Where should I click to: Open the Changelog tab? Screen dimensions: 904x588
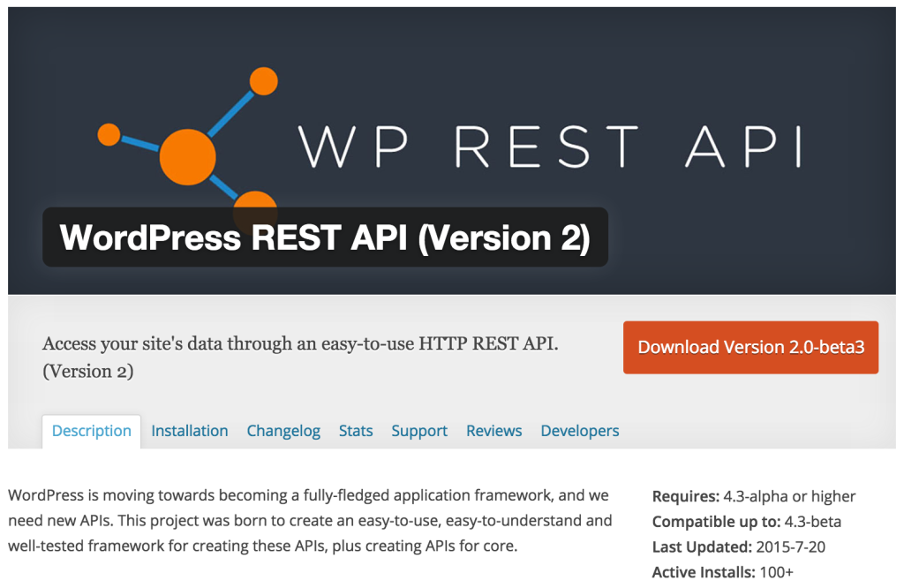click(x=283, y=431)
